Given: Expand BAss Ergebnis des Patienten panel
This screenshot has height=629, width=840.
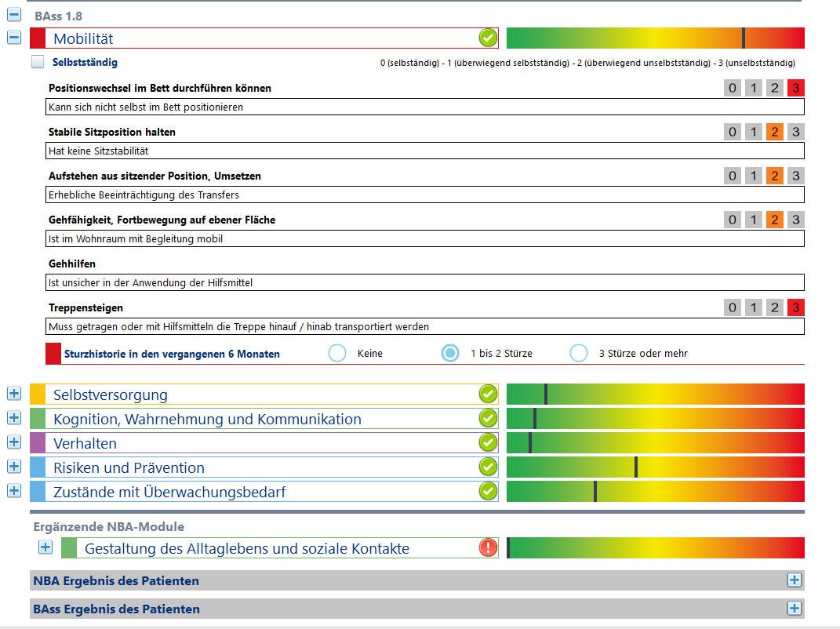Looking at the screenshot, I should [x=795, y=609].
